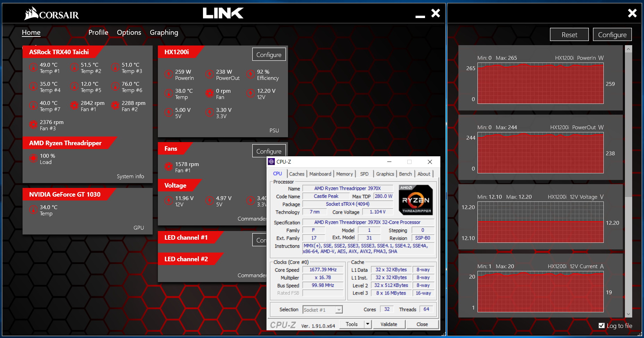This screenshot has height=338, width=644.
Task: Switch to the Mainboard tab in CPU-Z
Action: pyautogui.click(x=320, y=174)
